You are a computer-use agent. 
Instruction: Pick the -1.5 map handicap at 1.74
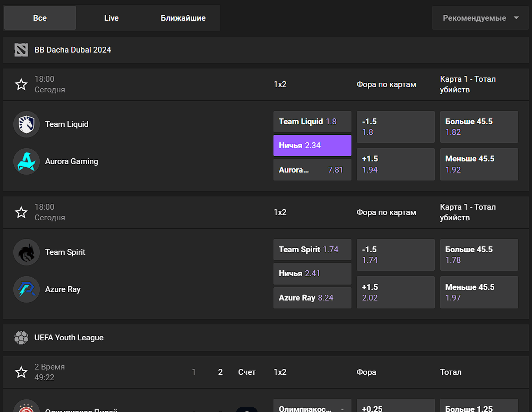point(396,255)
